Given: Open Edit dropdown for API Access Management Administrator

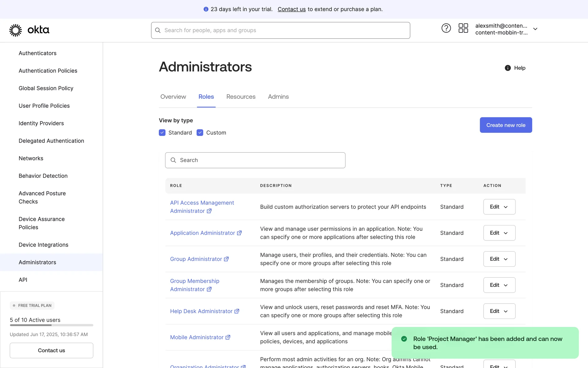Looking at the screenshot, I should point(499,207).
